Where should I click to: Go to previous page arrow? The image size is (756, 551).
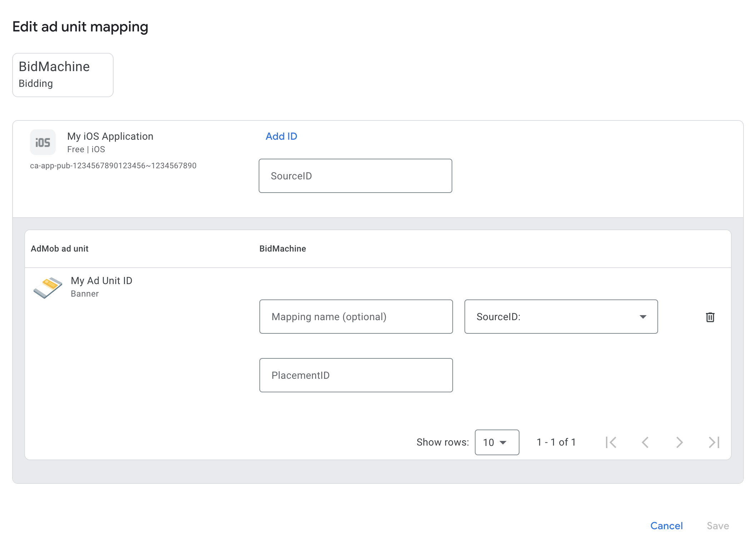click(645, 442)
